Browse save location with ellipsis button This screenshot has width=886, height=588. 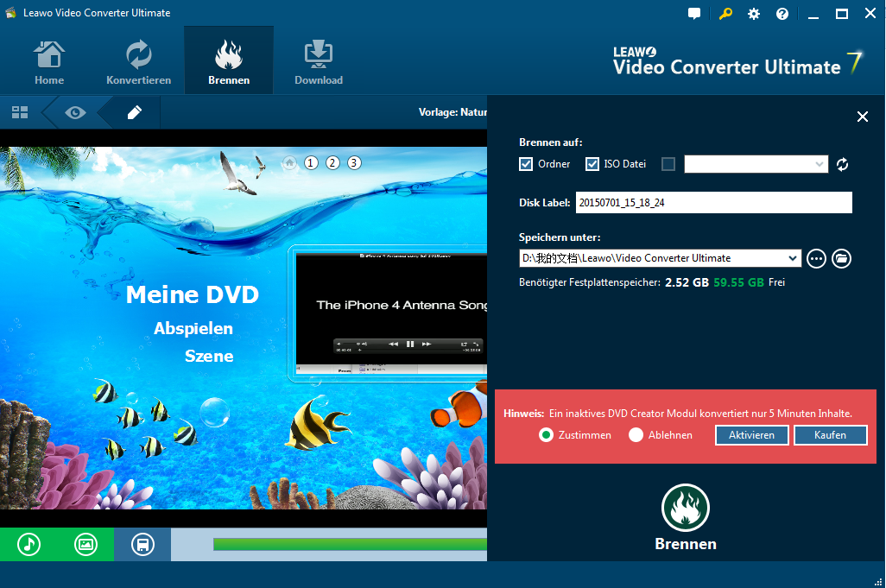[x=816, y=258]
